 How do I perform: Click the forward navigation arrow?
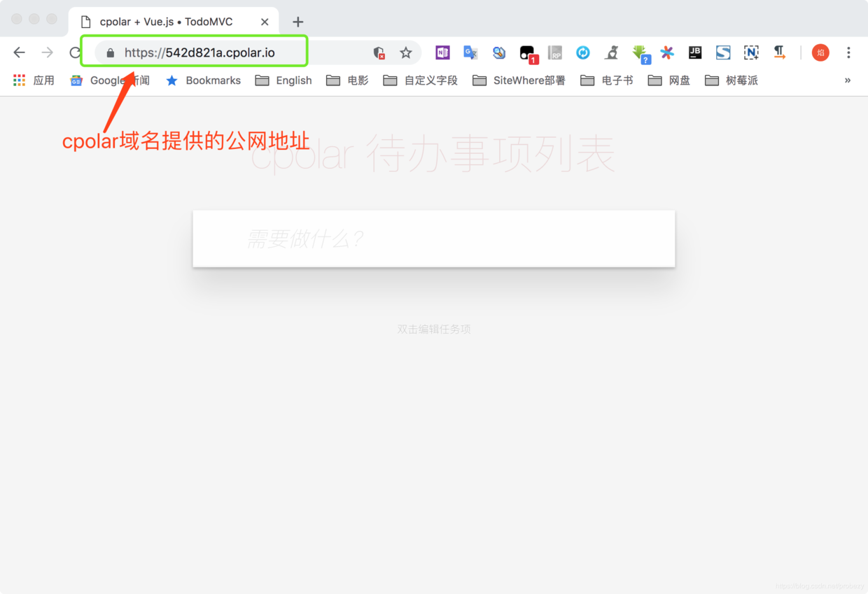tap(48, 52)
